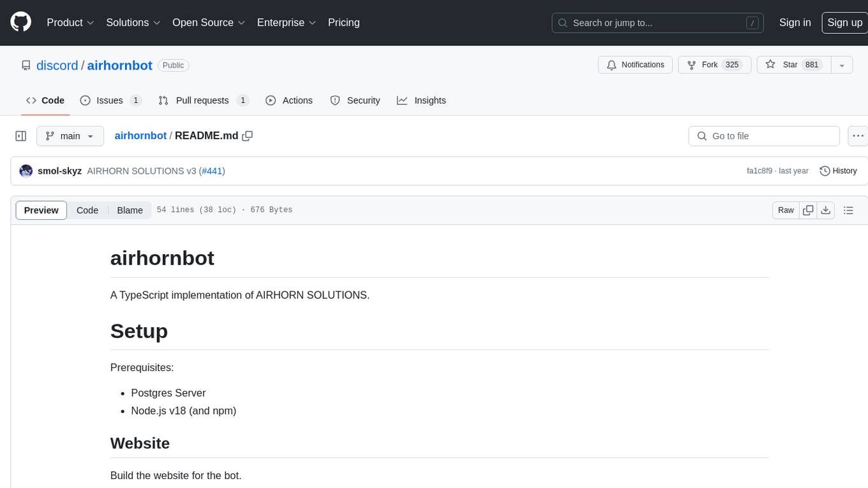868x488 pixels.
Task: Open the main branch selector
Action: [x=70, y=136]
